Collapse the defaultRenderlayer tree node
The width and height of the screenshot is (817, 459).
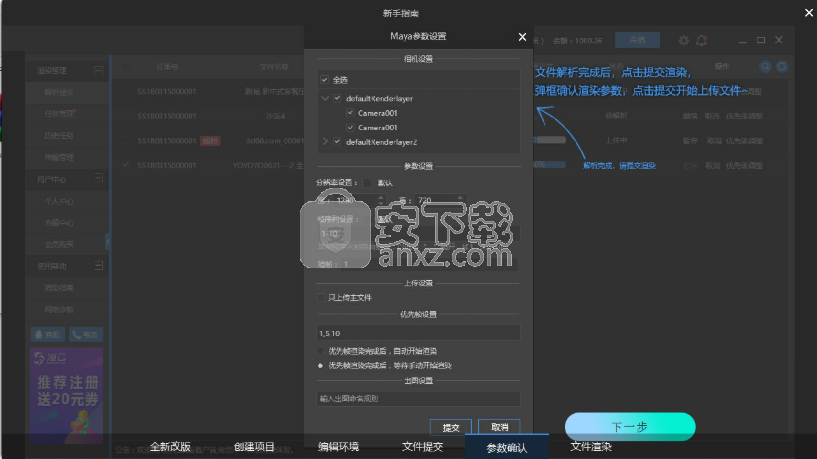[x=325, y=98]
